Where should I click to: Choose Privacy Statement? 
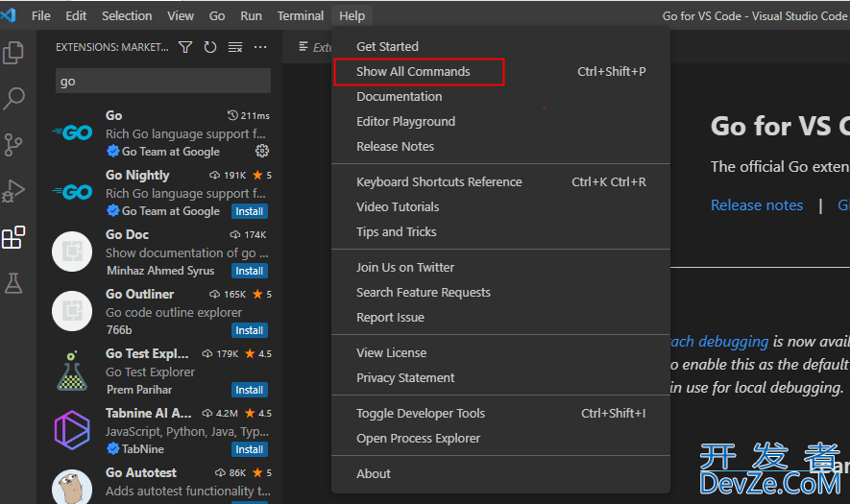(500, 377)
